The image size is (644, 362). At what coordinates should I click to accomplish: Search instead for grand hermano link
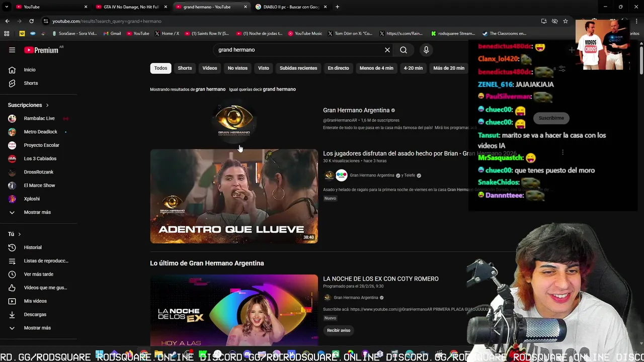(x=279, y=89)
